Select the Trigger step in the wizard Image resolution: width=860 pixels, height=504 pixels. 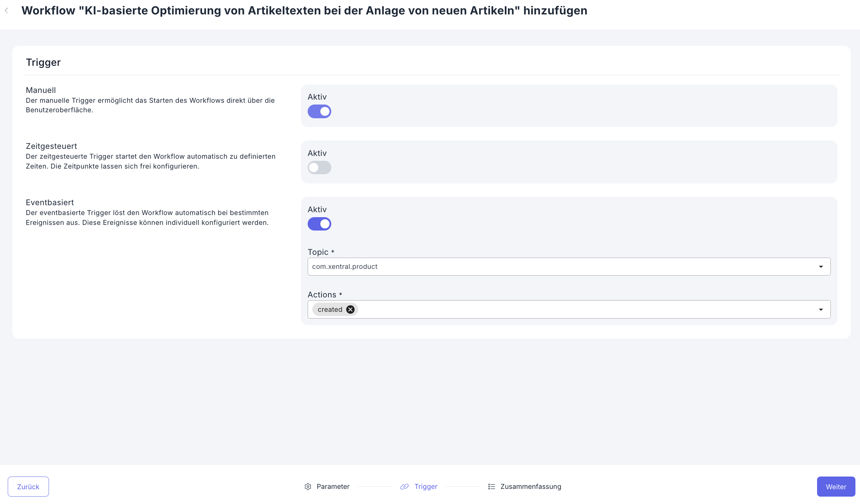coord(426,486)
